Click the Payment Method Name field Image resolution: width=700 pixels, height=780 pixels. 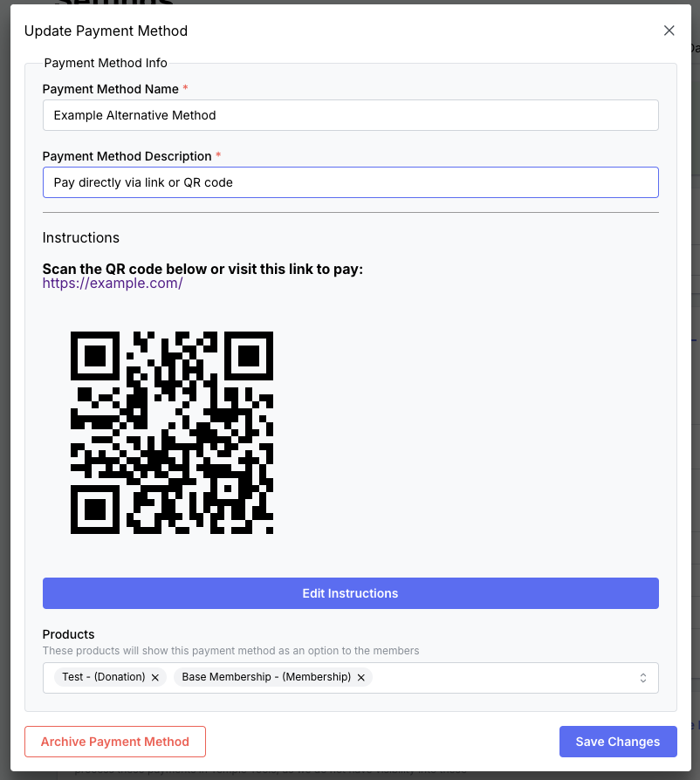coord(349,114)
